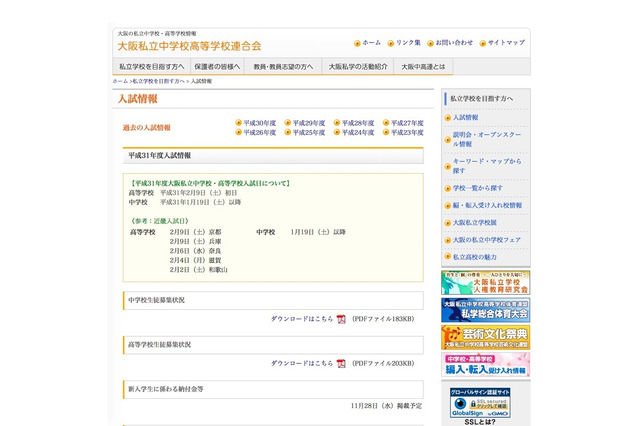Image resolution: width=640 pixels, height=426 pixels.
Task: Open 平成30年度 past exam info
Action: [x=260, y=123]
